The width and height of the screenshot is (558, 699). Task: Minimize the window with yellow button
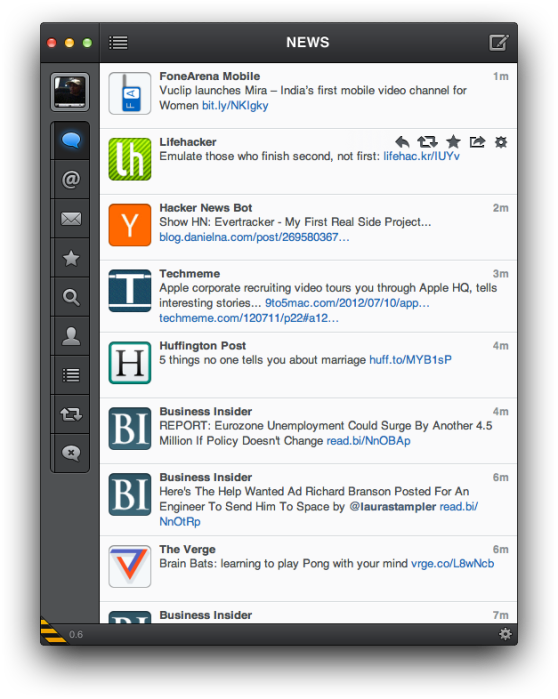[x=70, y=43]
